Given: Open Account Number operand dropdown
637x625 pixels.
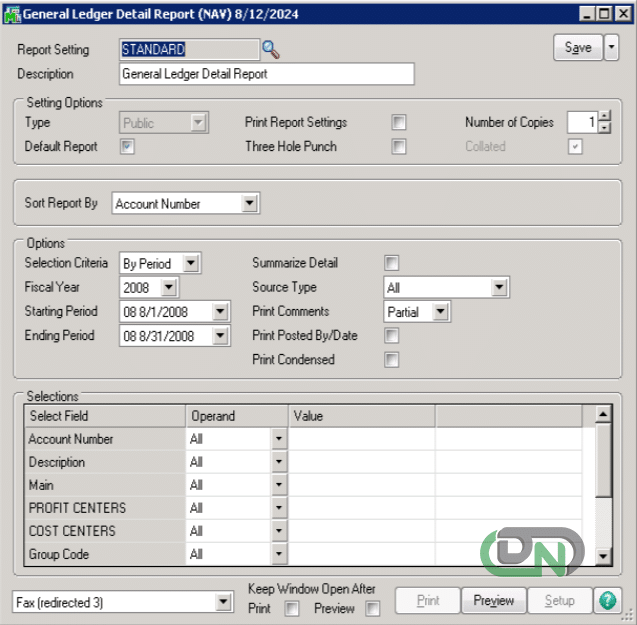Looking at the screenshot, I should [279, 438].
